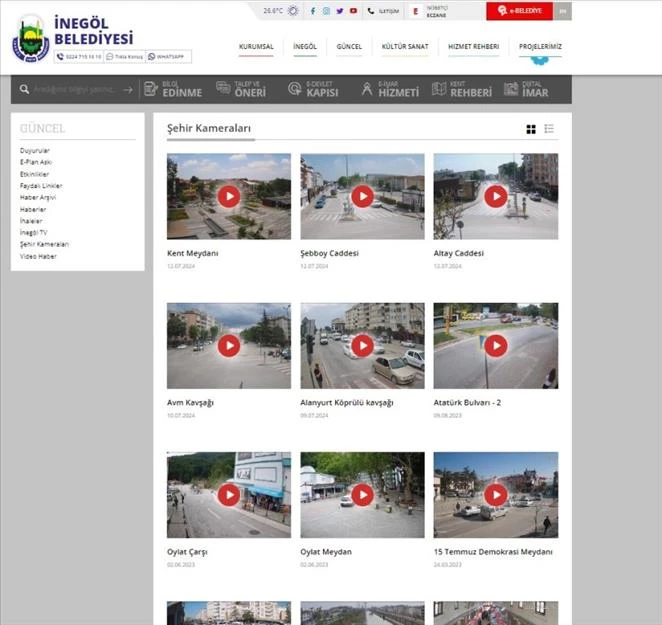Click the red e-Belediye button
The height and width of the screenshot is (625, 662).
[519, 11]
